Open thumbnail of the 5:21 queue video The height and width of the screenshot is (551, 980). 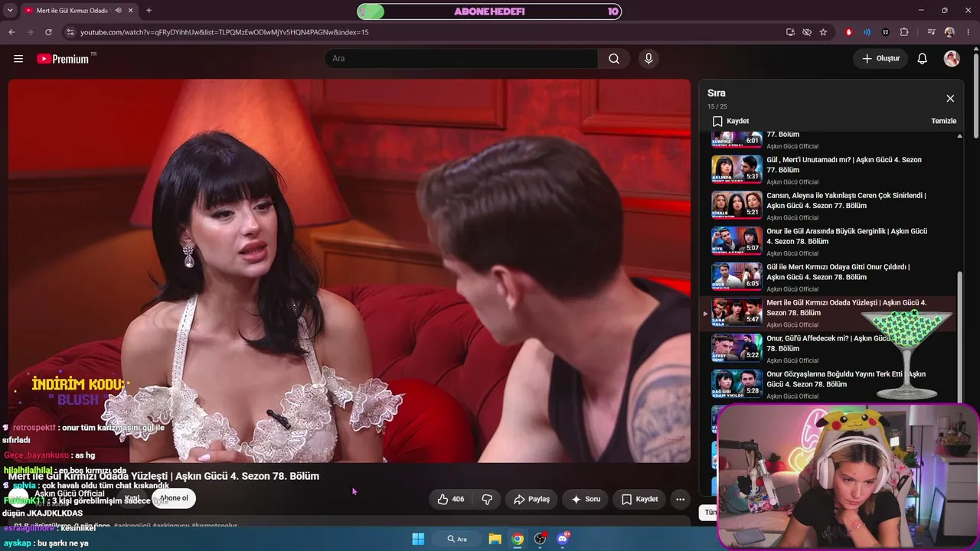click(x=737, y=205)
